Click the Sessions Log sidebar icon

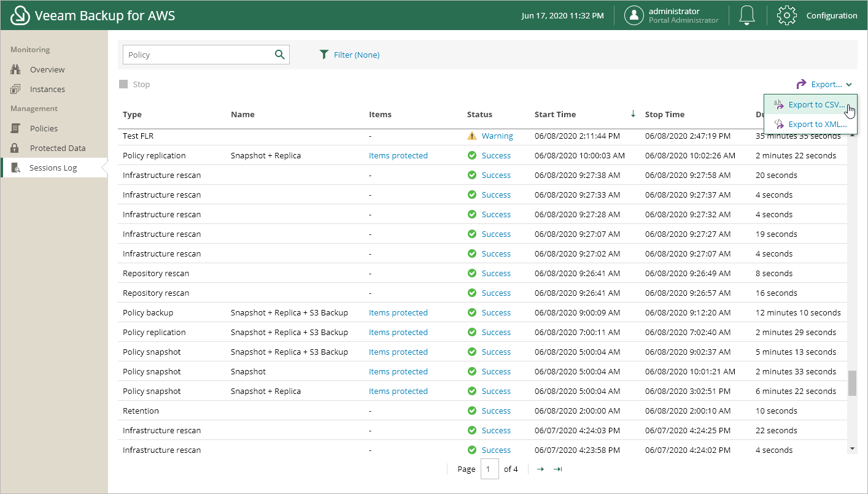(15, 168)
